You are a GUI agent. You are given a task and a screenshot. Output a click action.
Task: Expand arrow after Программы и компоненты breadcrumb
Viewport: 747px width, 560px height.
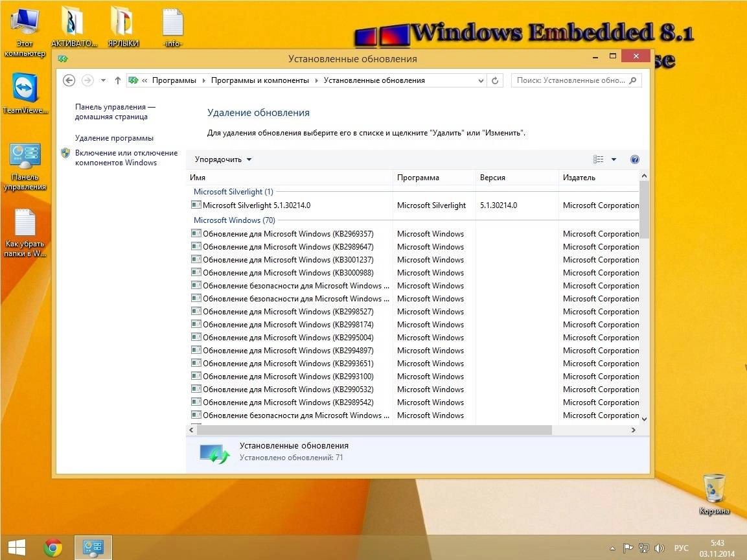tap(316, 80)
